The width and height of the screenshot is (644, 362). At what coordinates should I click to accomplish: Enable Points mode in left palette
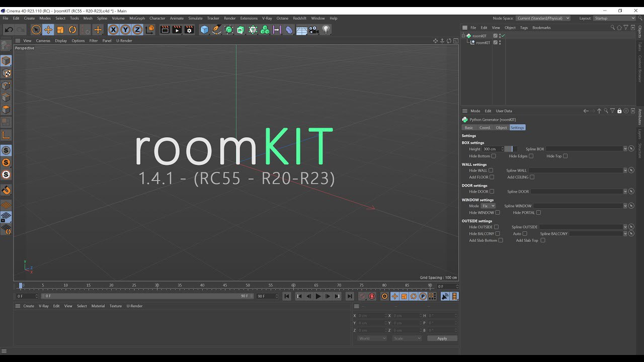6,85
